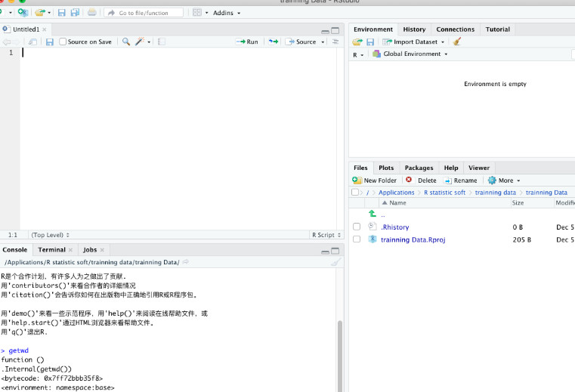Go up to parent directory icon

coord(373,214)
